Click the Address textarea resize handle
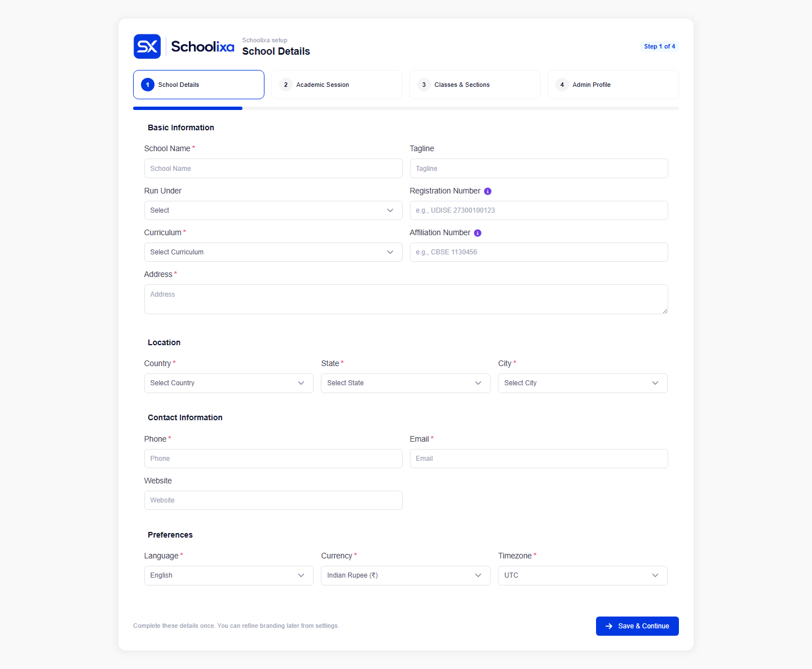The image size is (812, 669). tap(665, 311)
